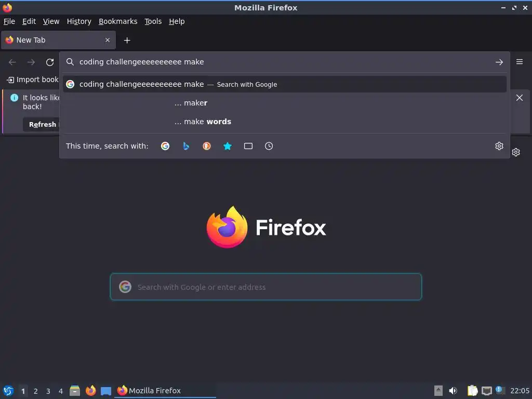Open the Bookmarks menu
Image resolution: width=532 pixels, height=399 pixels.
(118, 21)
